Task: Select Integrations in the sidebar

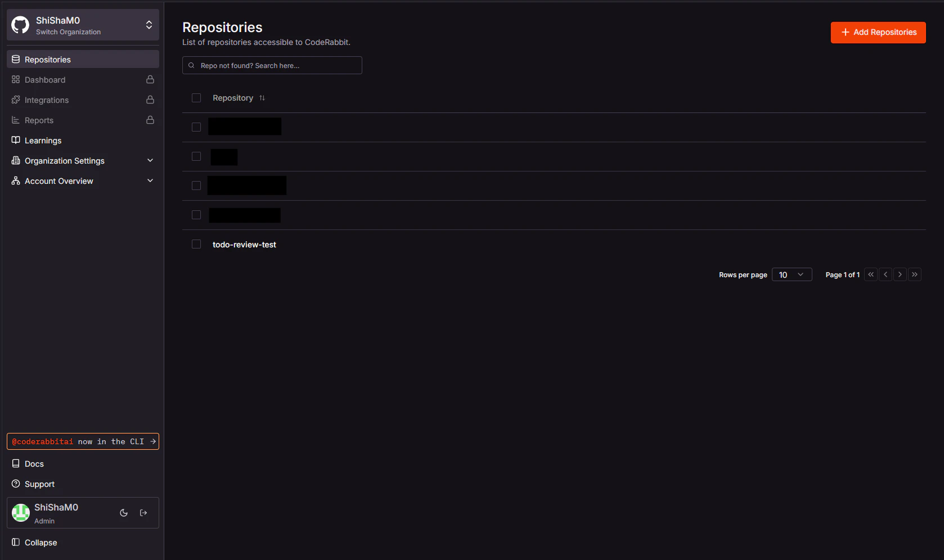Action: [83, 100]
